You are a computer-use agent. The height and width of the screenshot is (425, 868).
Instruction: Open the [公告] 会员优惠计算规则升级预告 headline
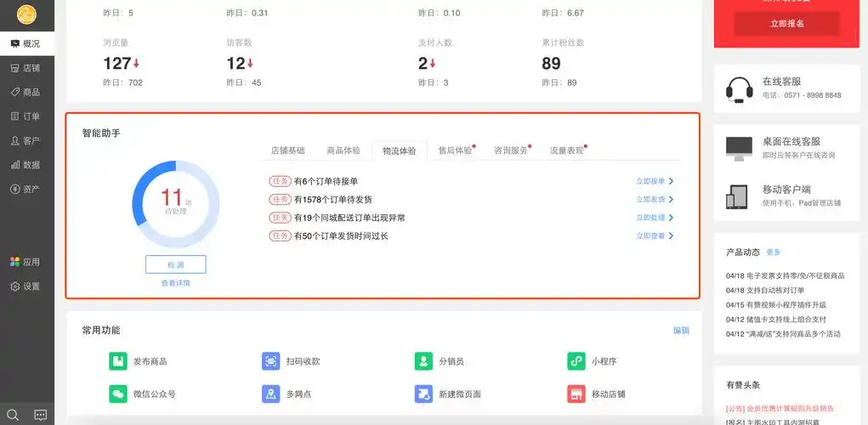780,408
